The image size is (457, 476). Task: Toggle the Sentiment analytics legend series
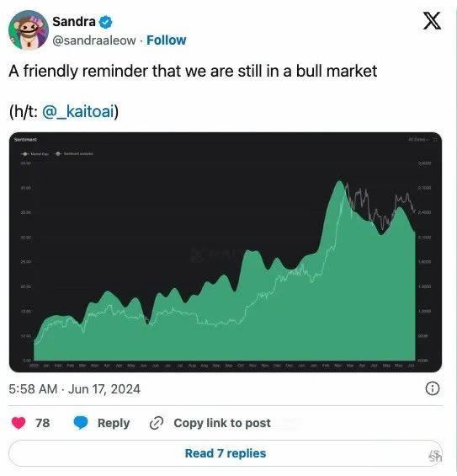74,154
